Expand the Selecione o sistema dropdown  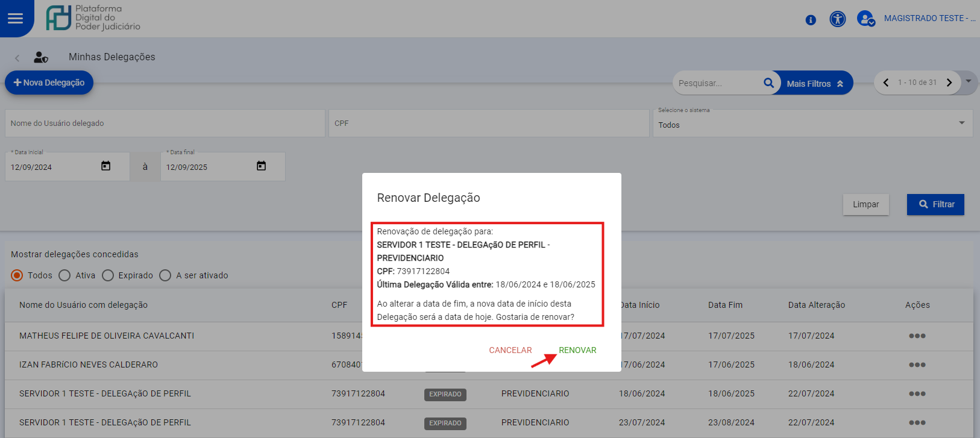click(961, 123)
